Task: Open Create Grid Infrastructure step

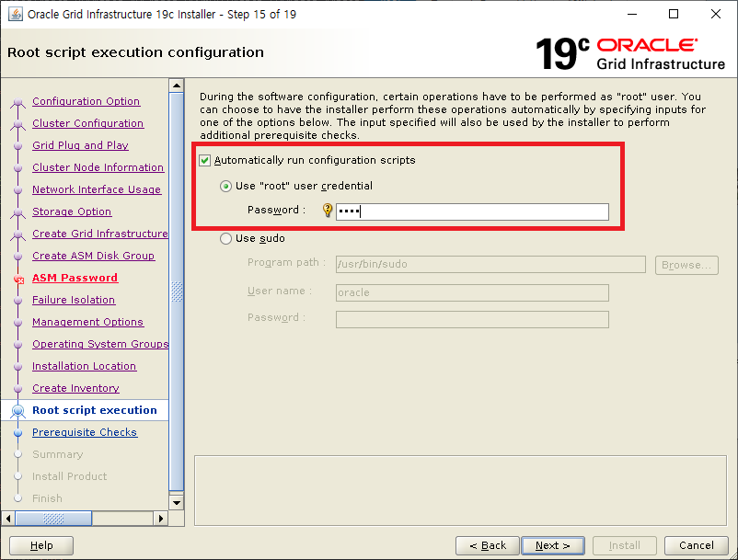Action: tap(99, 234)
